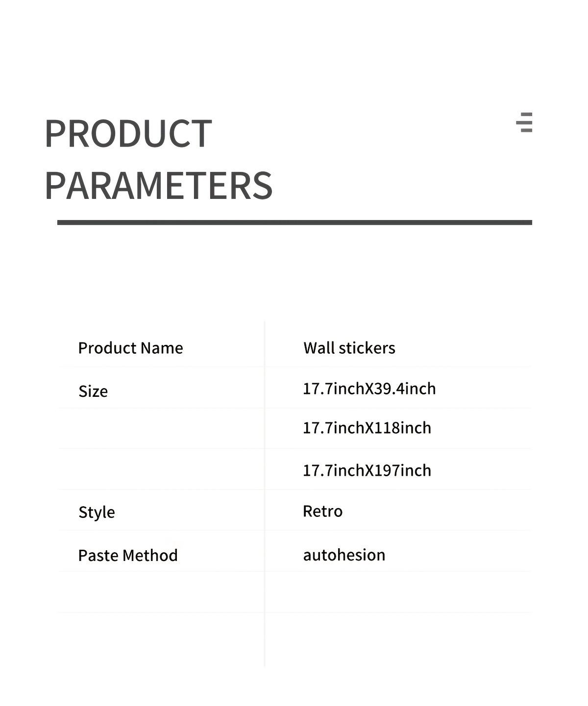588x706 pixels.
Task: Click the empty label cell beside 17.7inchX197inch
Action: click(162, 469)
